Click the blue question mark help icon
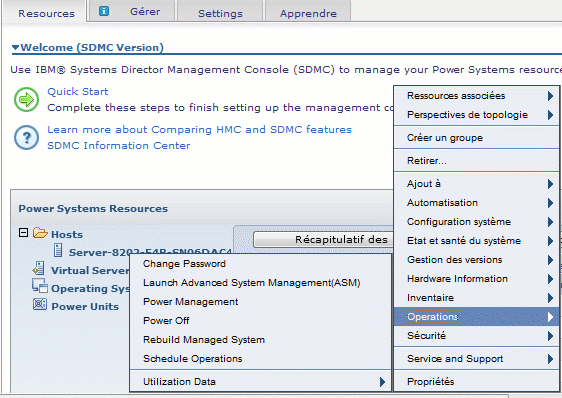Image resolution: width=562 pixels, height=398 pixels. [27, 137]
